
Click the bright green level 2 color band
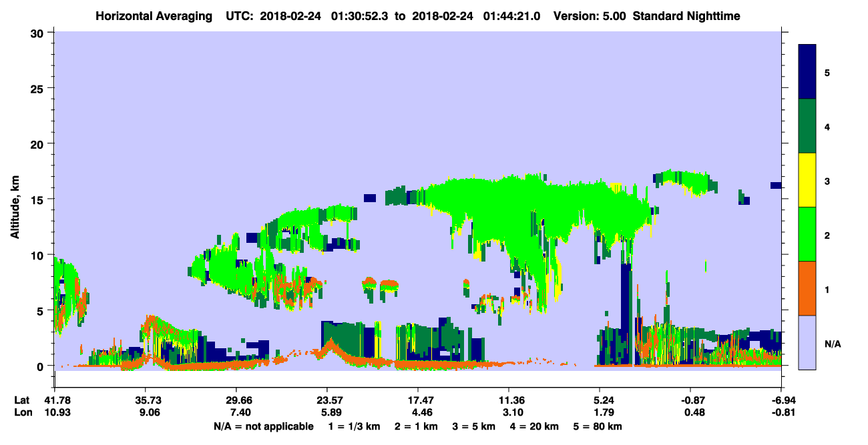[x=807, y=234]
